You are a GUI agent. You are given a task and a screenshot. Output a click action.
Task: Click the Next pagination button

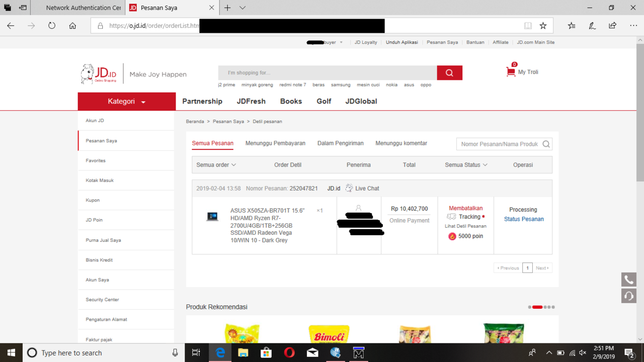pos(543,268)
